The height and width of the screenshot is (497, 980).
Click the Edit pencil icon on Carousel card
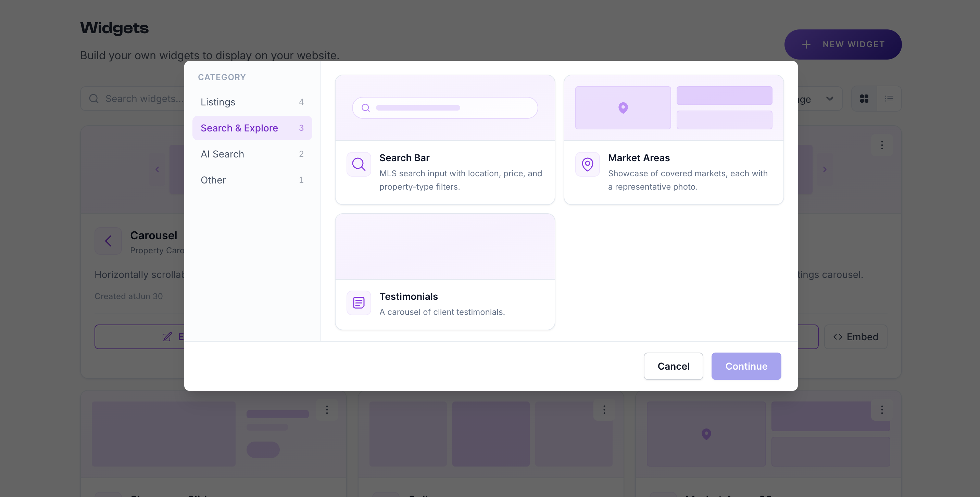167,337
